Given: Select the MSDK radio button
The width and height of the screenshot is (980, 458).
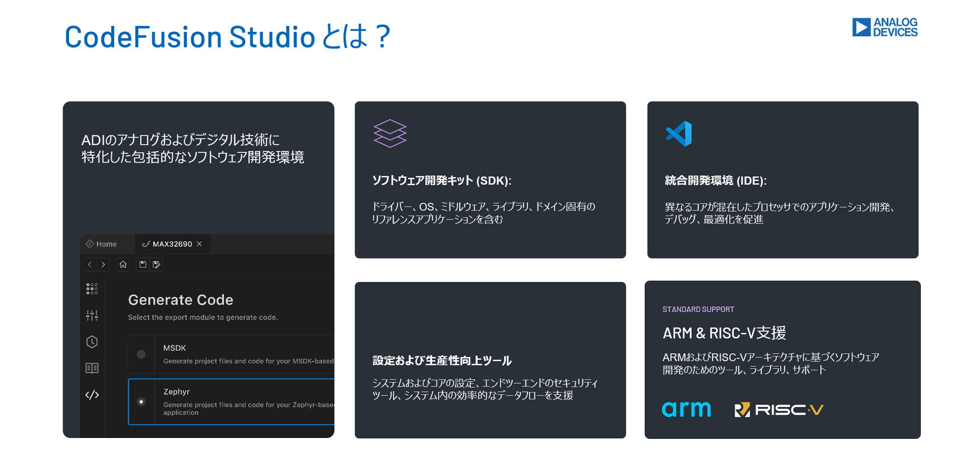Looking at the screenshot, I should (x=141, y=354).
